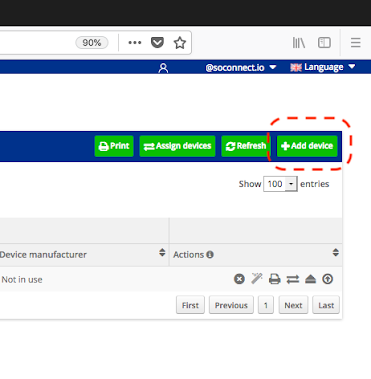Open page actions three-dots menu
Viewport: 371px width, 379px height.
click(x=135, y=43)
